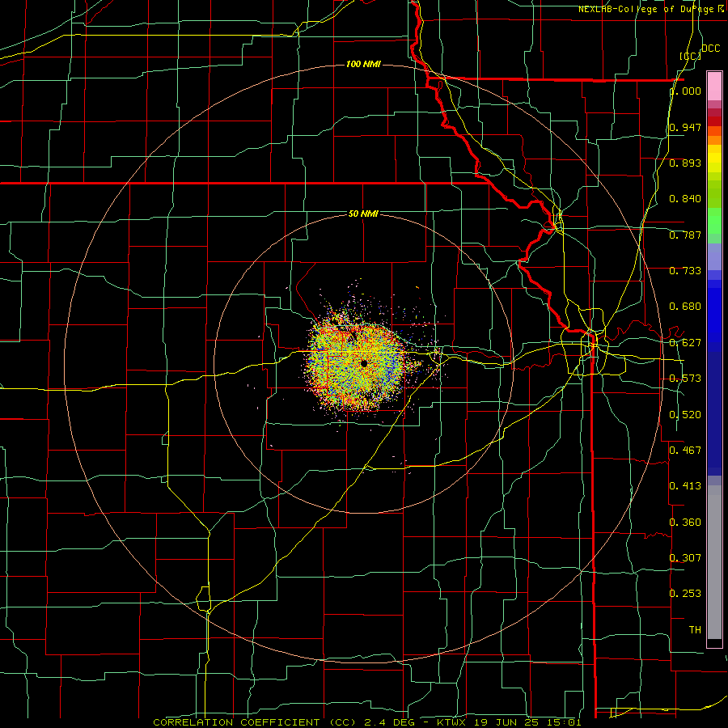The height and width of the screenshot is (728, 728).
Task: Click the "TH" threshold legend label
Action: tap(695, 630)
